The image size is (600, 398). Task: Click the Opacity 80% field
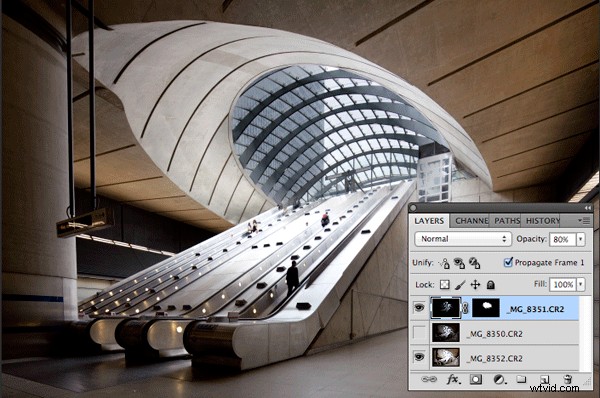[563, 239]
